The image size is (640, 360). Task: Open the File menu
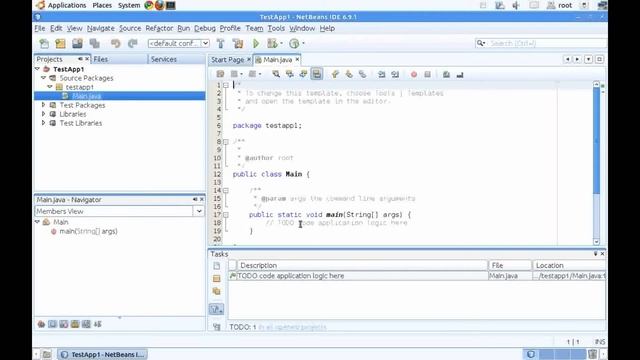pos(40,28)
